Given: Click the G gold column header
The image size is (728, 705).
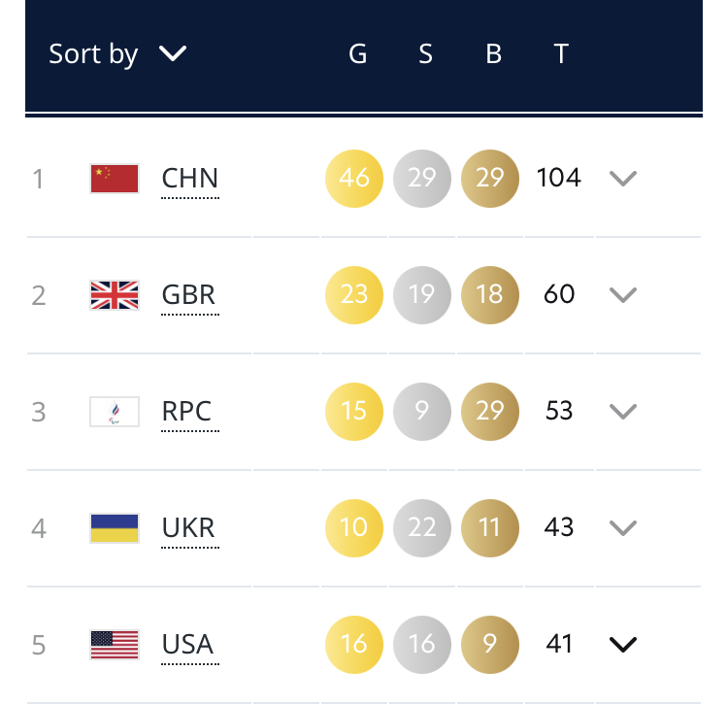Looking at the screenshot, I should 357,54.
